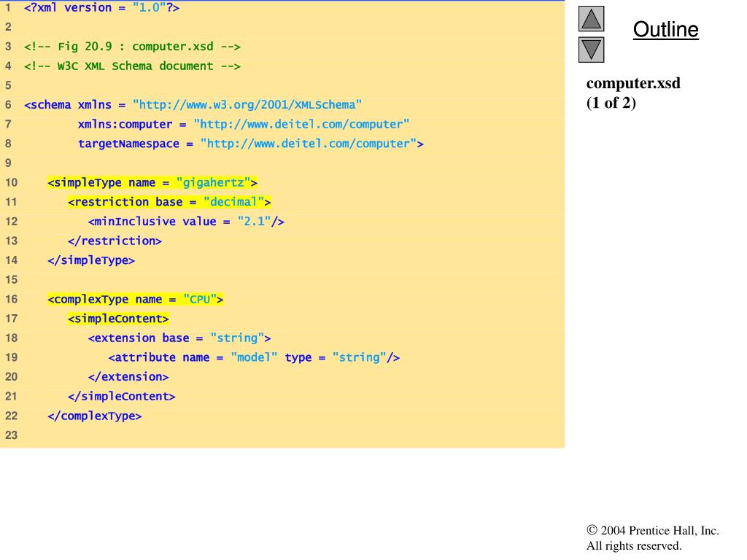Click the down arrow navigation button
This screenshot has height=560, width=747.
pos(591,50)
